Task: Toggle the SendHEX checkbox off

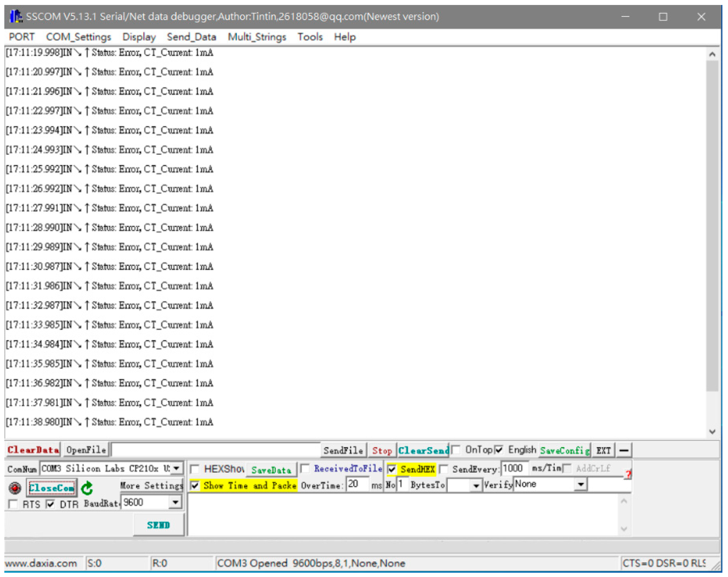Action: [x=392, y=469]
